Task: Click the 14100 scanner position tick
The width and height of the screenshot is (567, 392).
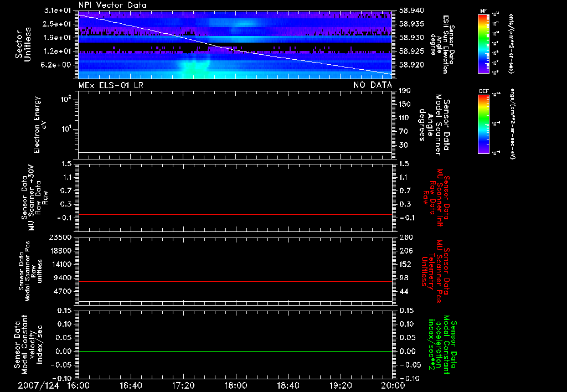Action: [60, 264]
